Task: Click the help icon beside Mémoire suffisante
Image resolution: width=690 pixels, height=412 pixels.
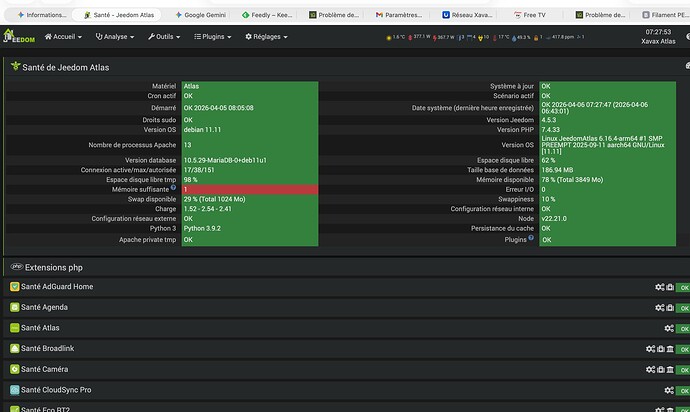Action: tap(173, 188)
